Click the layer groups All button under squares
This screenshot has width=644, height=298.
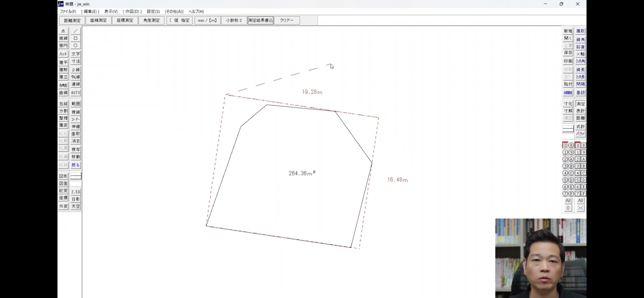[x=580, y=201]
